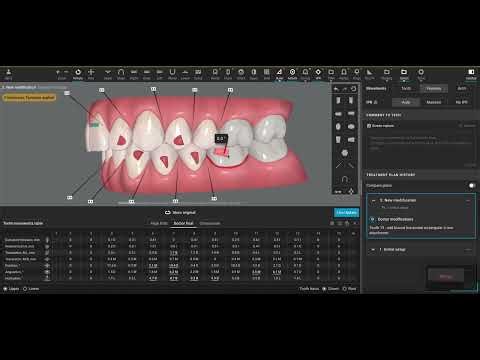Click the reset circular arrow above palette

tap(353, 89)
